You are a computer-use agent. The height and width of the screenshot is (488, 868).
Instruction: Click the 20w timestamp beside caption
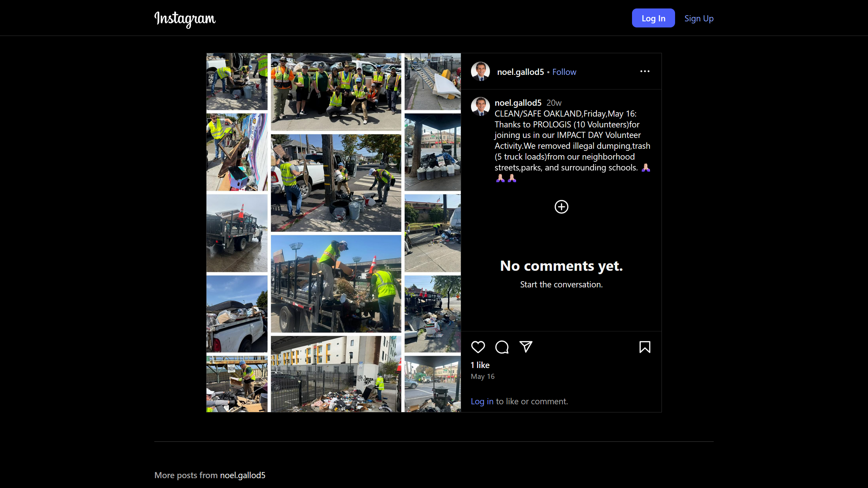(554, 103)
